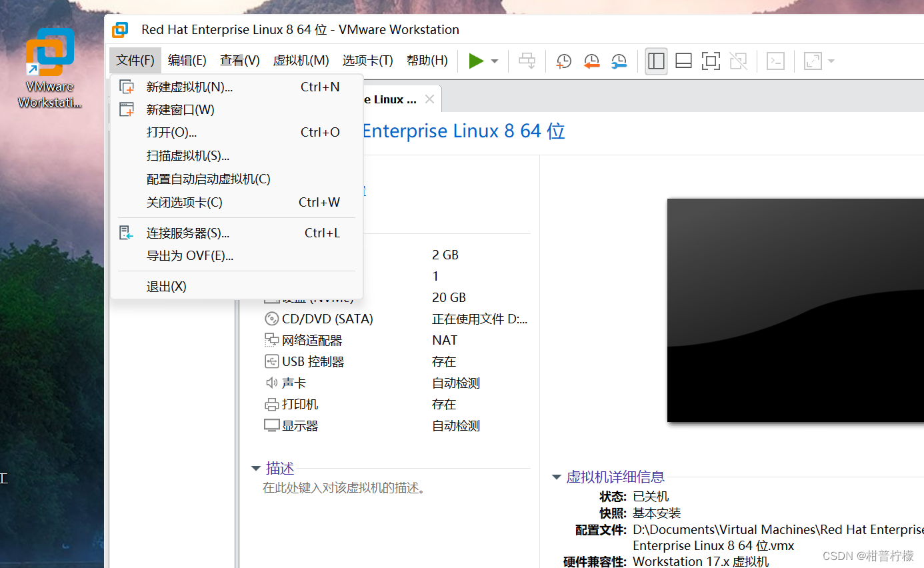The width and height of the screenshot is (924, 568).
Task: Click the stretch guest display icon
Action: point(813,61)
